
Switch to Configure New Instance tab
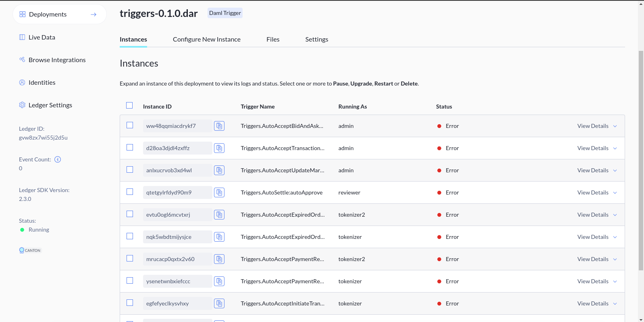pyautogui.click(x=206, y=39)
